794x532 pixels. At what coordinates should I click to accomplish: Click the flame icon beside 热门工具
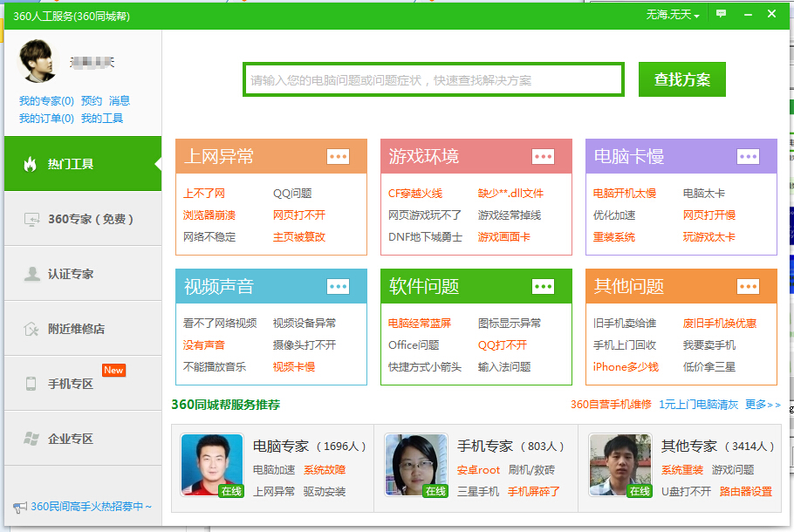click(x=31, y=164)
